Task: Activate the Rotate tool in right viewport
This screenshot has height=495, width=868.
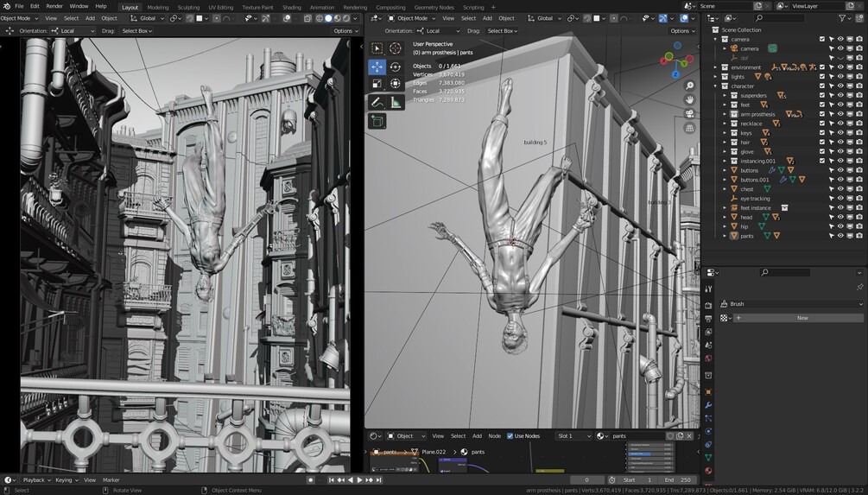Action: [x=396, y=67]
